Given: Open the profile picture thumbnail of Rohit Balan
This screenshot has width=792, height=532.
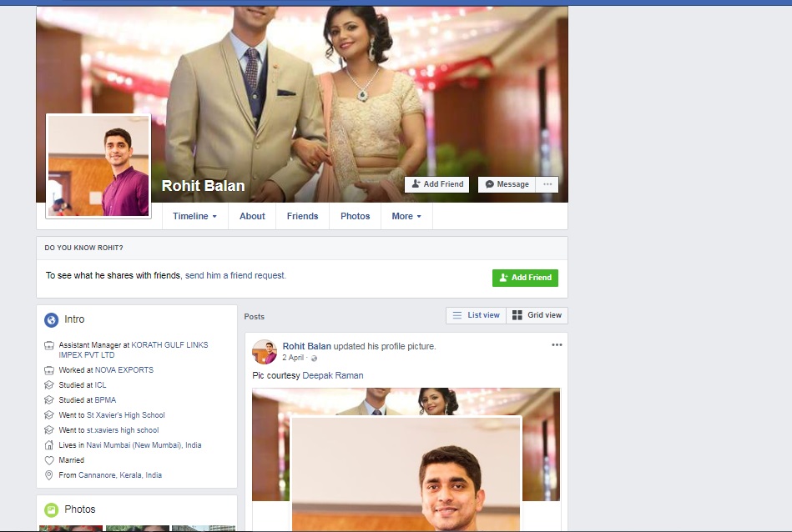Looking at the screenshot, I should [98, 166].
